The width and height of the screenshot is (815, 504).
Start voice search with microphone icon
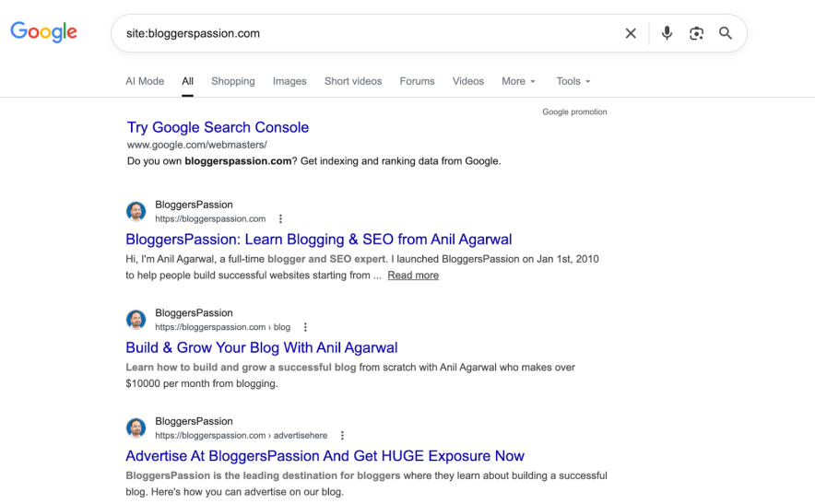click(667, 33)
